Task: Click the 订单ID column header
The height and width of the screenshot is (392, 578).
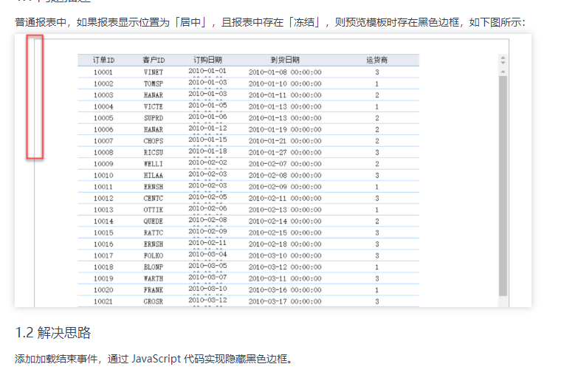Action: 103,60
